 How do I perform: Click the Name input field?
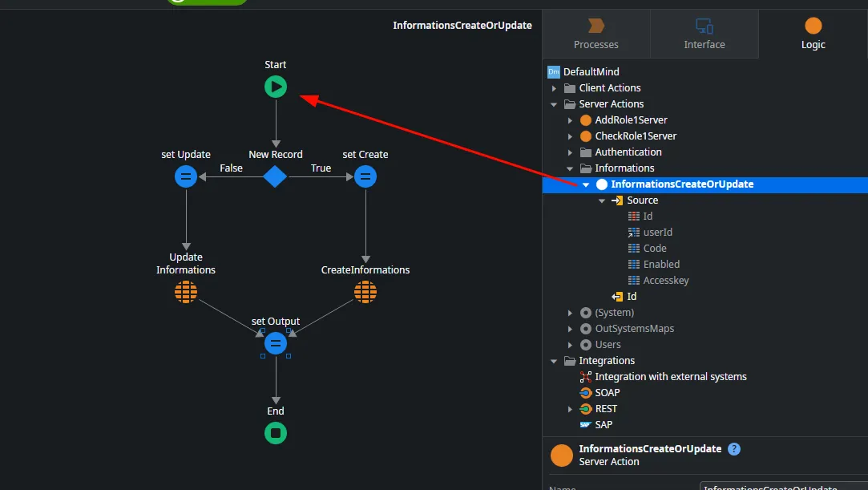pyautogui.click(x=781, y=486)
